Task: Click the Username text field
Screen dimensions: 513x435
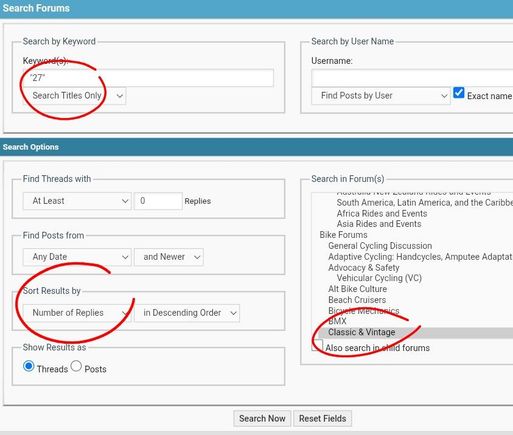Action: (x=412, y=78)
